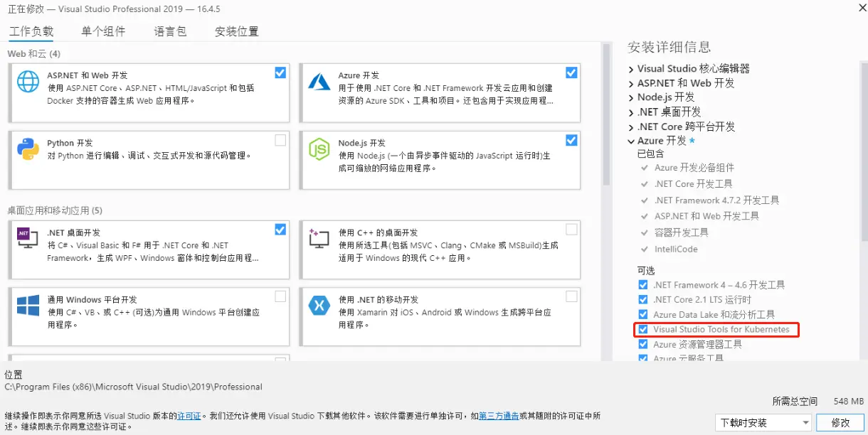Click the .NET Framework 4.7.2 开发工具 item
868x435 pixels.
[x=717, y=200]
